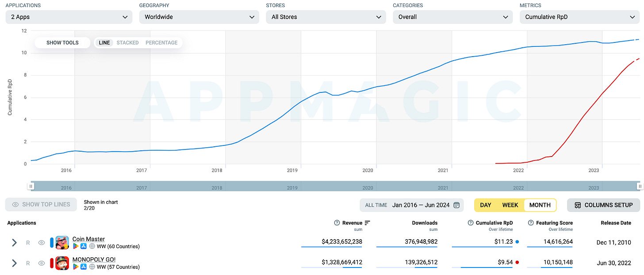Toggle MONOPOLY GO! chart visibility eye
644x275 pixels.
[42, 263]
